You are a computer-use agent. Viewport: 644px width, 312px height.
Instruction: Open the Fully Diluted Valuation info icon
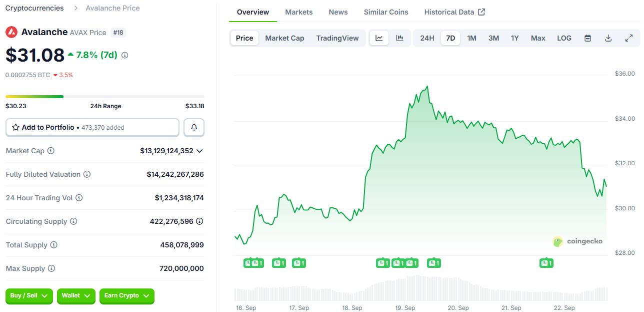[x=87, y=174]
